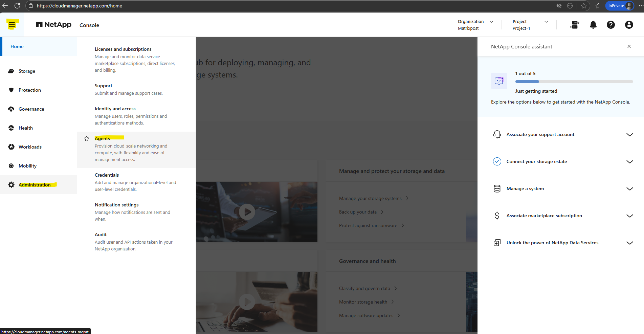This screenshot has height=334, width=644.
Task: Expand Connect your storage estate
Action: pyautogui.click(x=629, y=161)
